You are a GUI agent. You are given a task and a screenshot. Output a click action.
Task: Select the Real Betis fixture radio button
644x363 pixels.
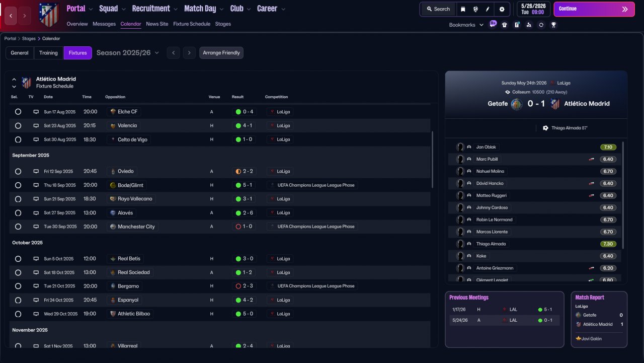[x=18, y=259]
